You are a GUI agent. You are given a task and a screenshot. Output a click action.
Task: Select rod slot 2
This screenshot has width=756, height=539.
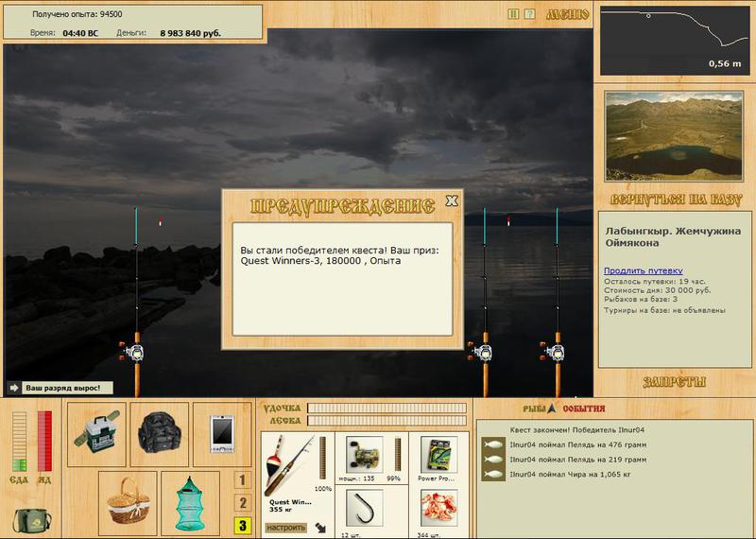[242, 503]
